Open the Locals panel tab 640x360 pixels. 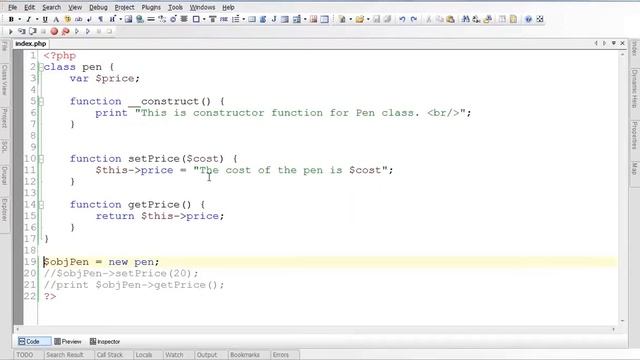click(144, 355)
